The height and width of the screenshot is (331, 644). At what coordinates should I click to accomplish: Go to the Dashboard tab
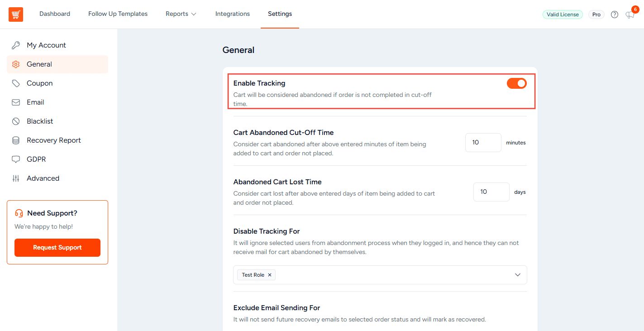[x=55, y=14]
